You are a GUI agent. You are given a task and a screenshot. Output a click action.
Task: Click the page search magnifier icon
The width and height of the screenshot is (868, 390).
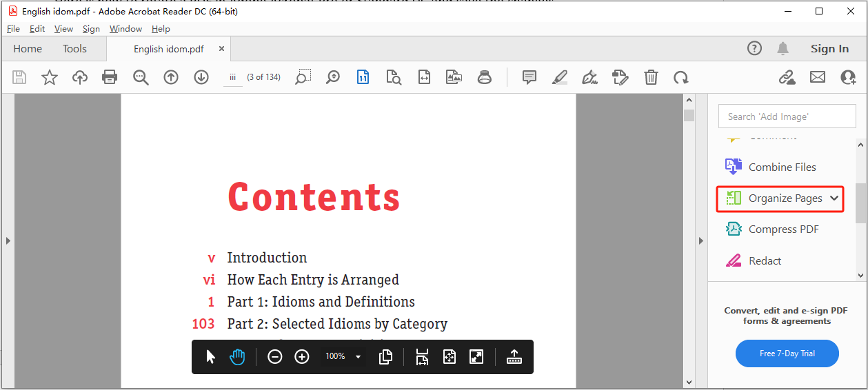[394, 77]
